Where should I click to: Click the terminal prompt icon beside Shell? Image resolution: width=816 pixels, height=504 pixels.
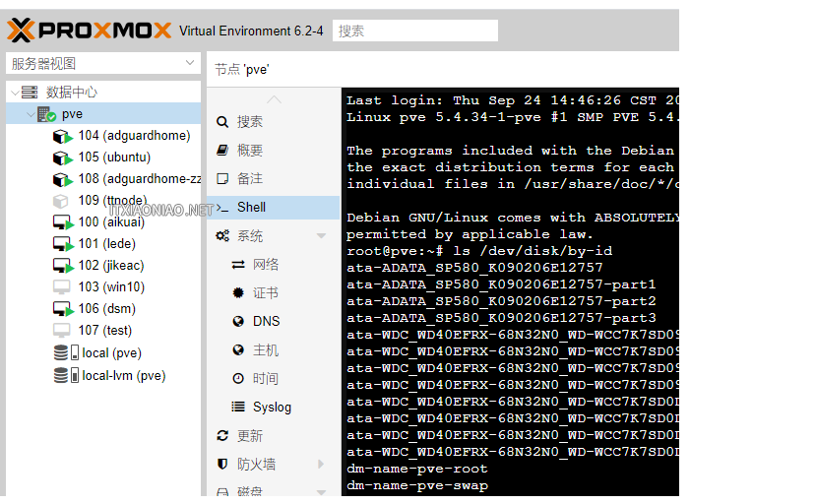[222, 208]
